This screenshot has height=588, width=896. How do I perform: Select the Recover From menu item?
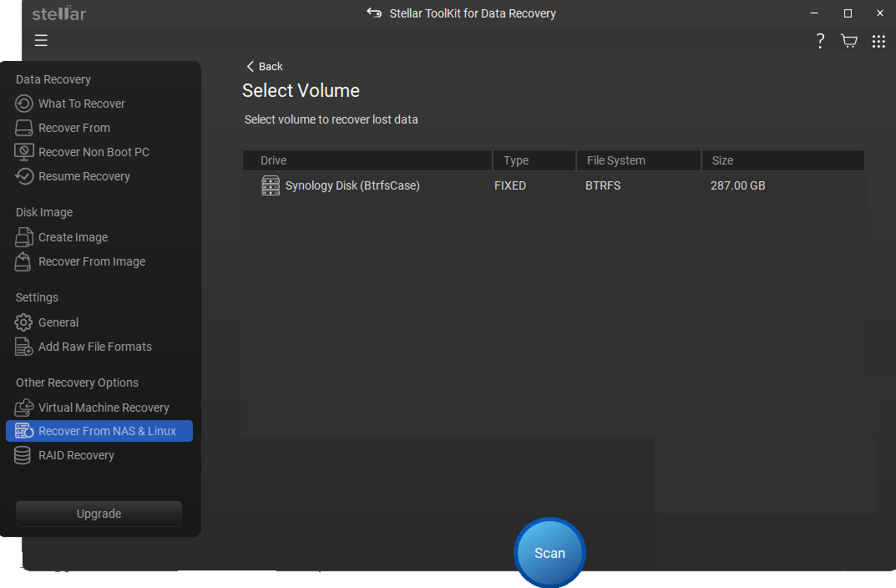point(74,128)
